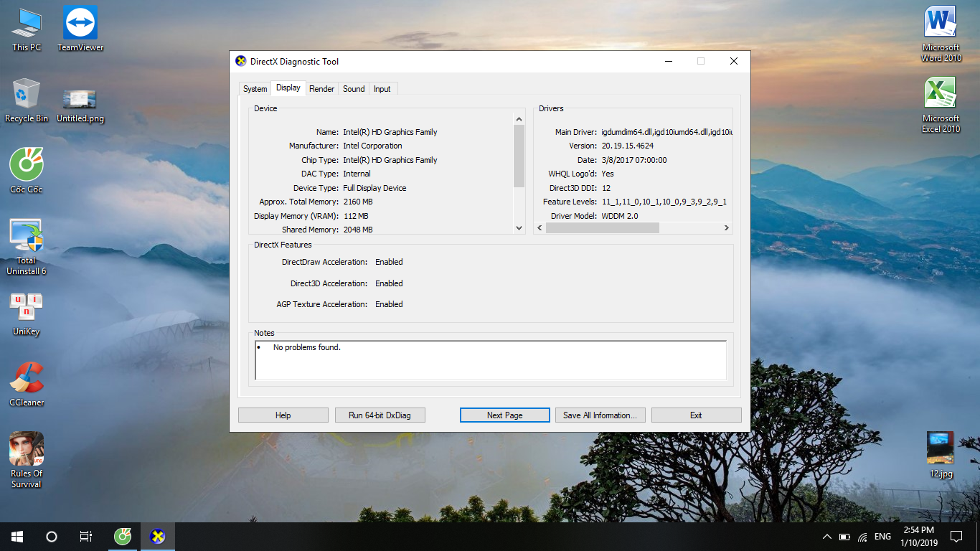980x551 pixels.
Task: Switch to the Render tab
Action: 321,89
